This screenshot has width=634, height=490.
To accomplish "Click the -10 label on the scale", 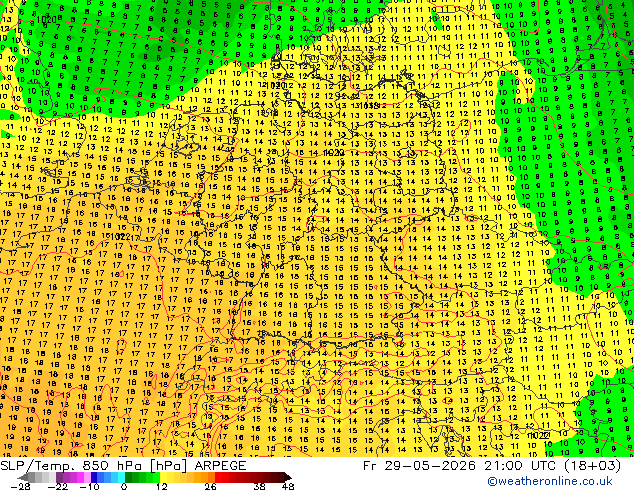I will click(x=89, y=486).
